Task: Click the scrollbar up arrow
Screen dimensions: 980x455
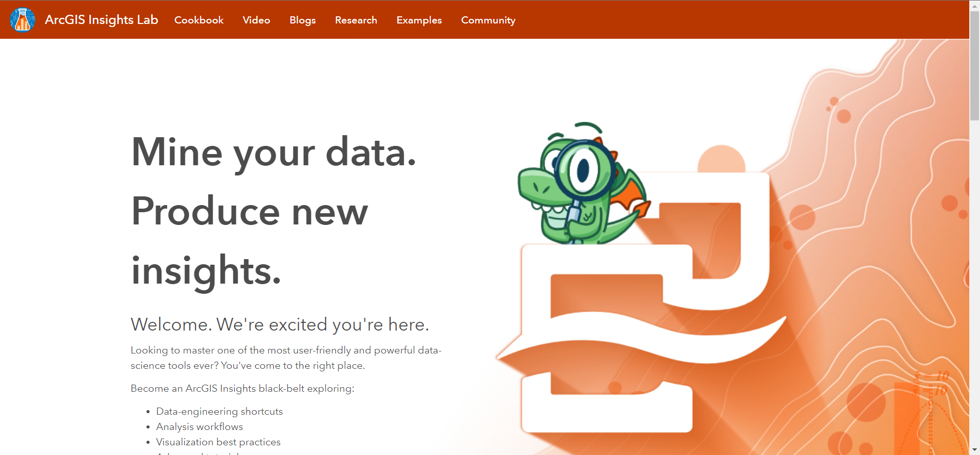Action: (974, 4)
